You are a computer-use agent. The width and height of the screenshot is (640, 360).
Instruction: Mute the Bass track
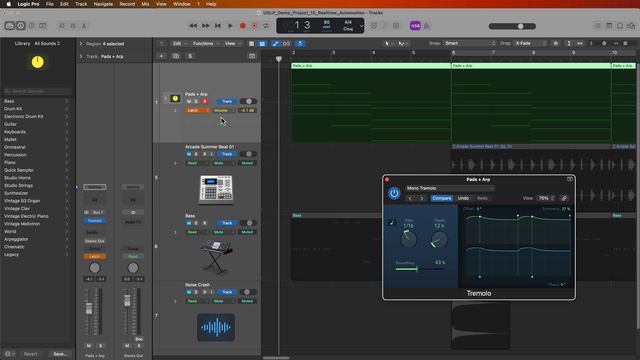pyautogui.click(x=189, y=223)
